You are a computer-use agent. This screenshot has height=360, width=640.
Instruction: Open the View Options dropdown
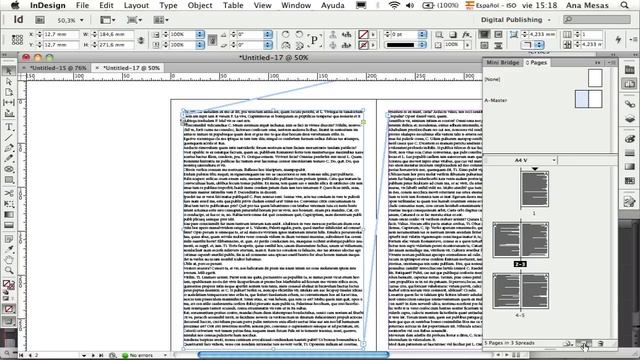pyautogui.click(x=108, y=20)
